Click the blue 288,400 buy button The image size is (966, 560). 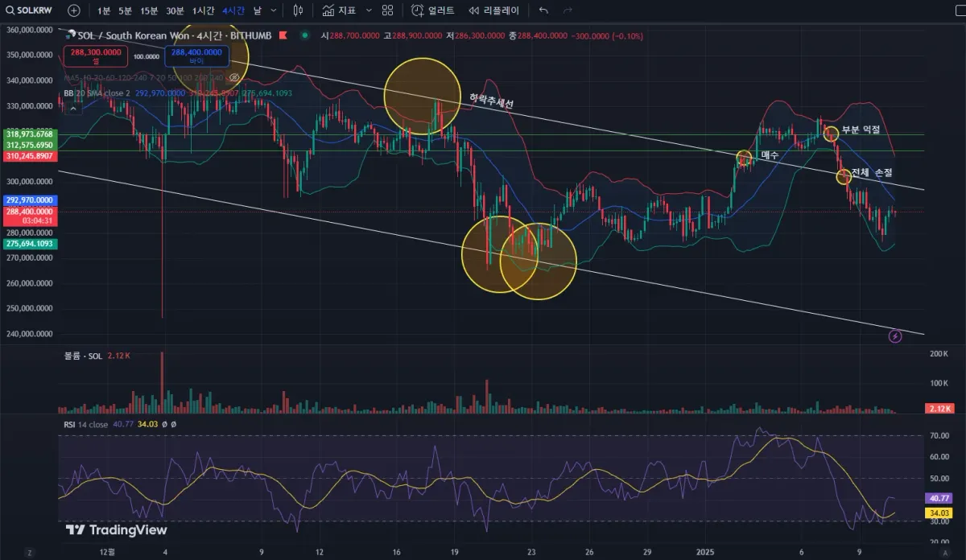196,55
